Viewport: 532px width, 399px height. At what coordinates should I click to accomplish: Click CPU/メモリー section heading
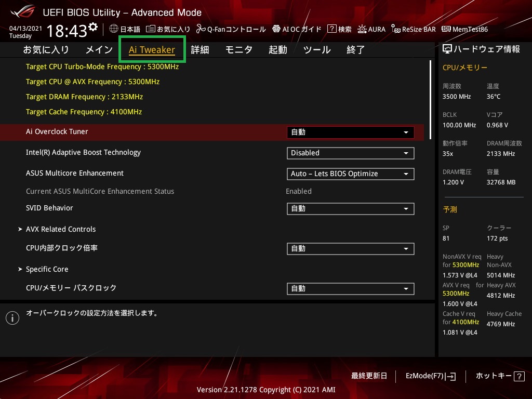[x=465, y=68]
